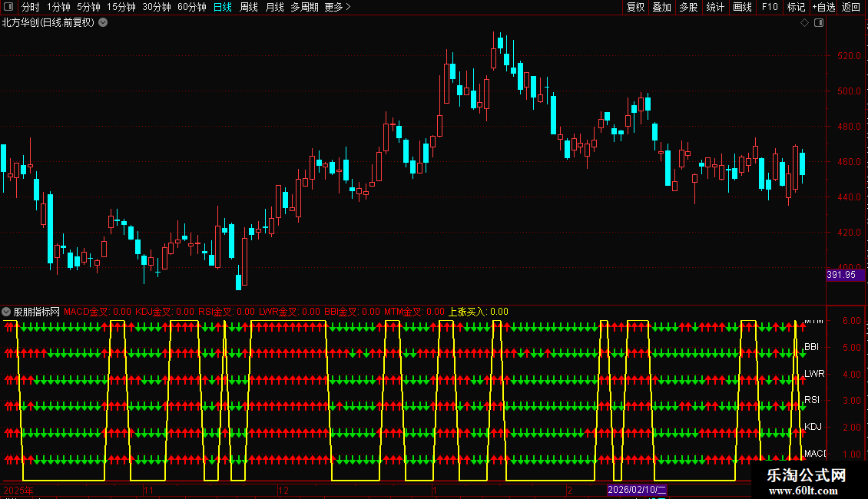Select the KDJ金叉 value label

(165, 312)
